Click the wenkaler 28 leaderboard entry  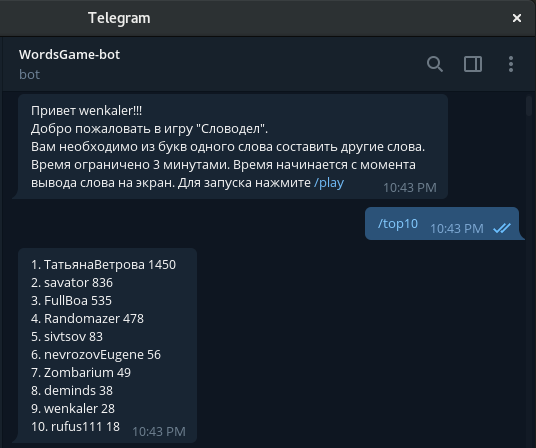pos(73,409)
